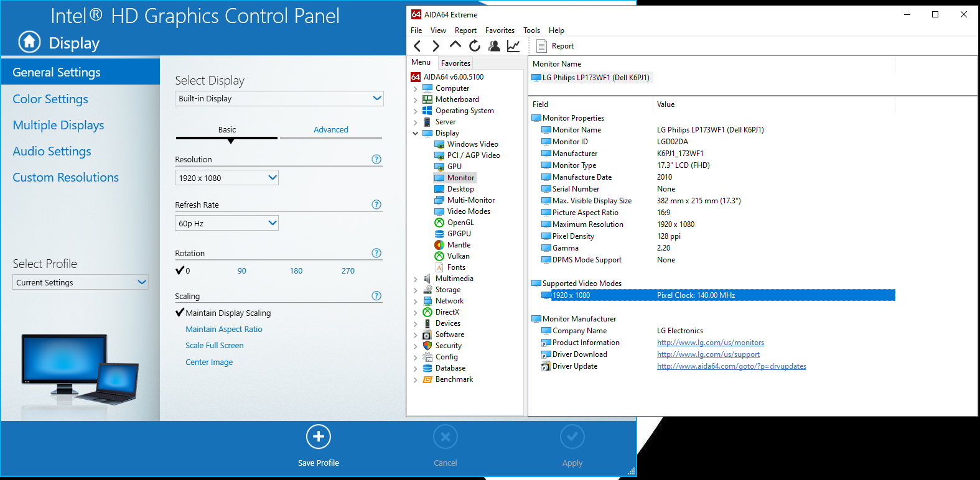Viewport: 980px width, 480px height.
Task: Select rotation 270 degrees
Action: (x=348, y=271)
